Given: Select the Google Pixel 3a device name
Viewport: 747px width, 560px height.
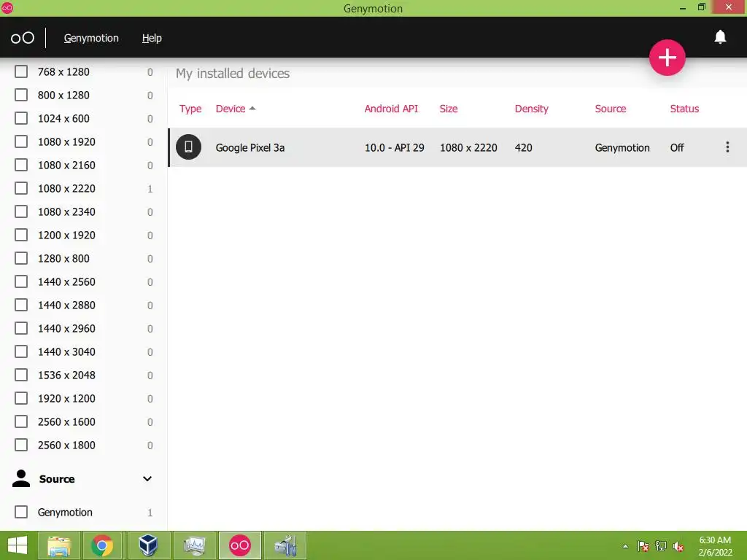Looking at the screenshot, I should [250, 147].
